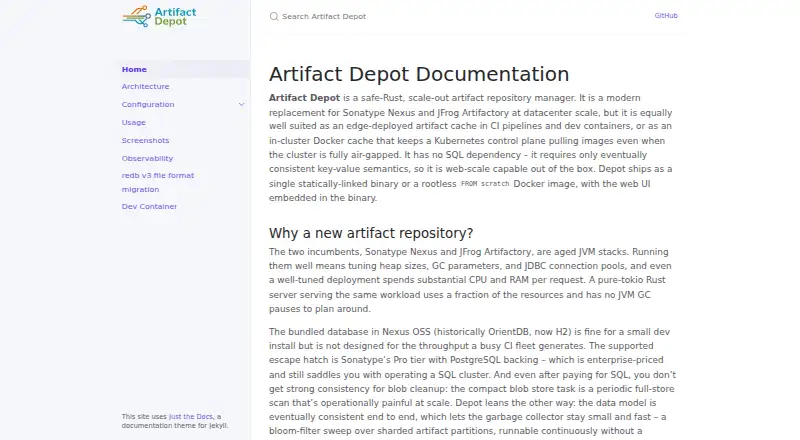Click the Artifact Depot Documentation heading
The width and height of the screenshot is (800, 440).
click(419, 75)
